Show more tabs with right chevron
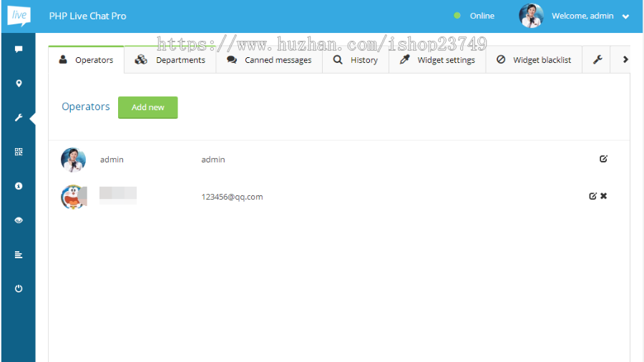 [x=625, y=60]
